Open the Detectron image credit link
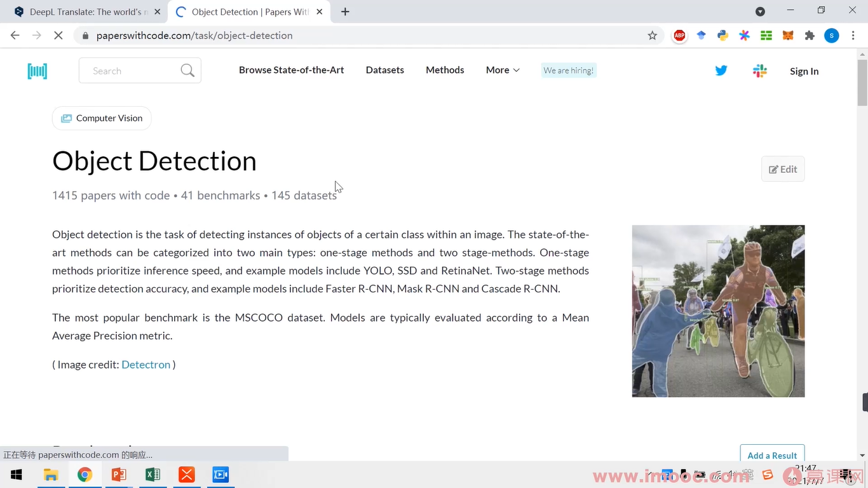Viewport: 868px width, 488px height. pyautogui.click(x=146, y=364)
